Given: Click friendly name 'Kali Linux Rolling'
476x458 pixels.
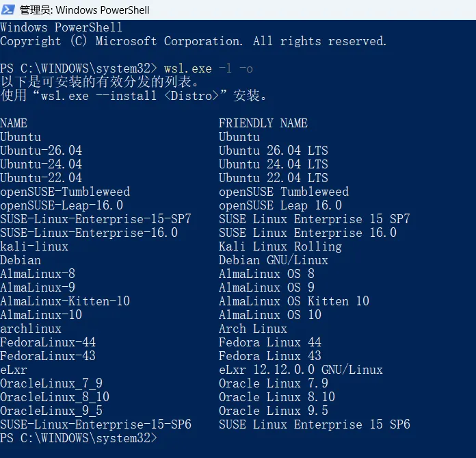Looking at the screenshot, I should 280,246.
